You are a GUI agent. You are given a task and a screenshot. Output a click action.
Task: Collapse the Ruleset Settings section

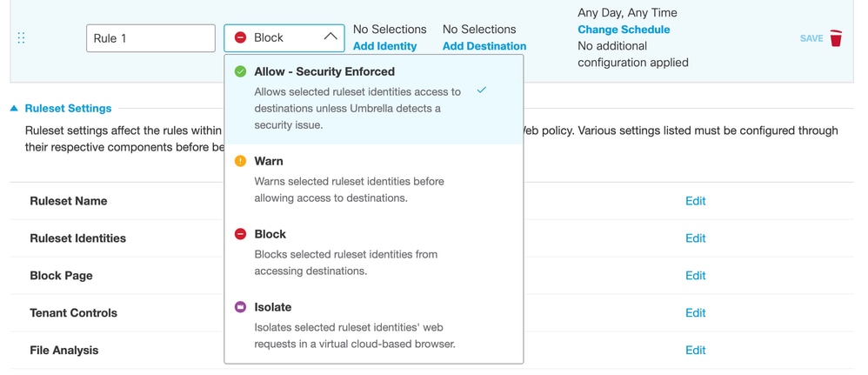click(15, 109)
